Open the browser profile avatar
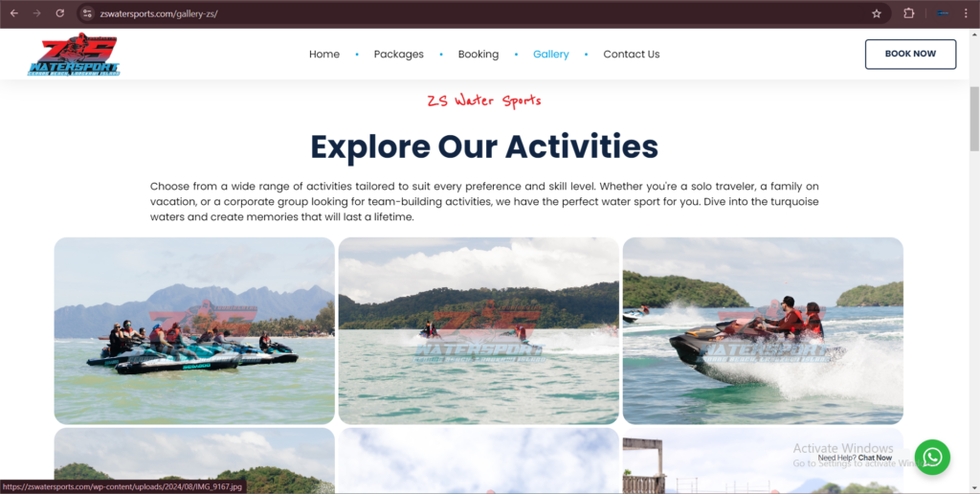The height and width of the screenshot is (494, 980). pos(943,13)
